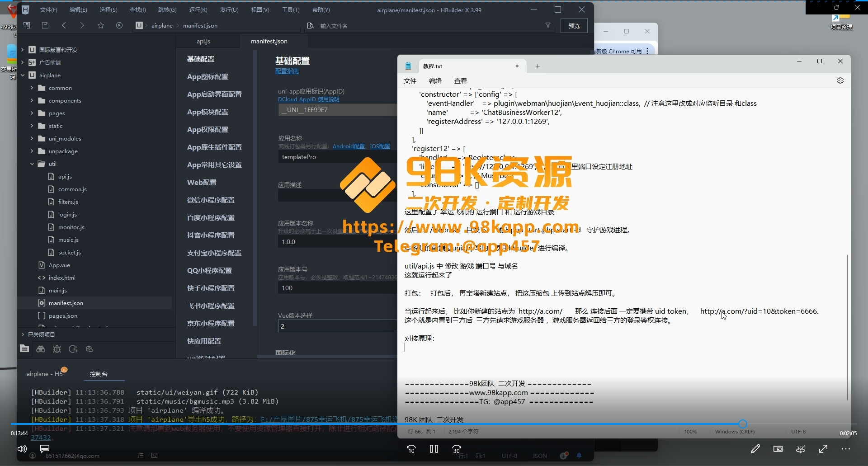
Task: Collapse the util folder
Action: coord(32,164)
